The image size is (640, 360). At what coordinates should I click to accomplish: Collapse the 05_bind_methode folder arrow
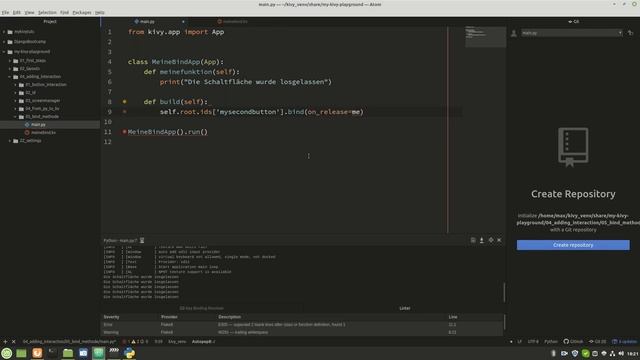point(16,116)
